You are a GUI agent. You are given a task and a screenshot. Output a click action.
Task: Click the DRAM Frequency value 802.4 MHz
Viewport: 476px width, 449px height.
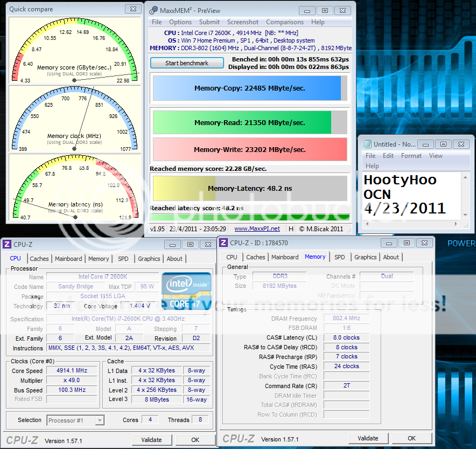[x=346, y=319]
